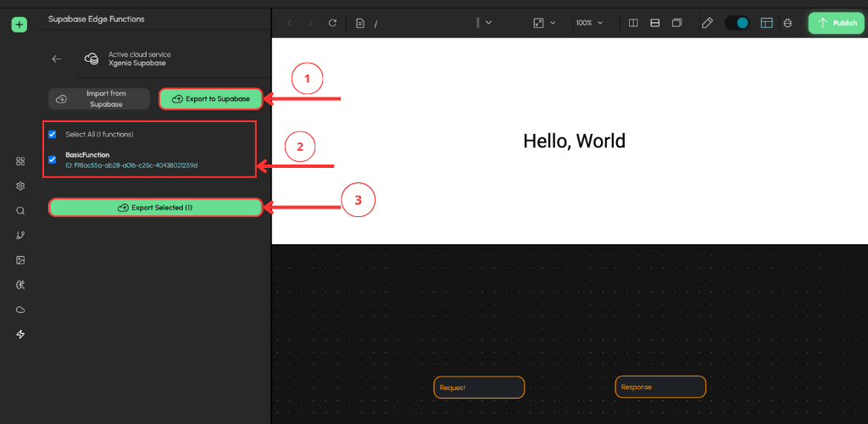The height and width of the screenshot is (424, 868).
Task: Open the image assets sidebar icon
Action: click(20, 259)
